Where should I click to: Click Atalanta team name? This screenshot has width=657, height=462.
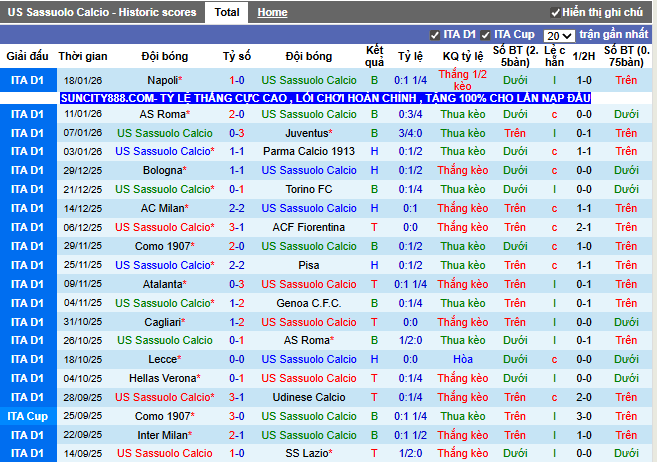click(x=163, y=284)
